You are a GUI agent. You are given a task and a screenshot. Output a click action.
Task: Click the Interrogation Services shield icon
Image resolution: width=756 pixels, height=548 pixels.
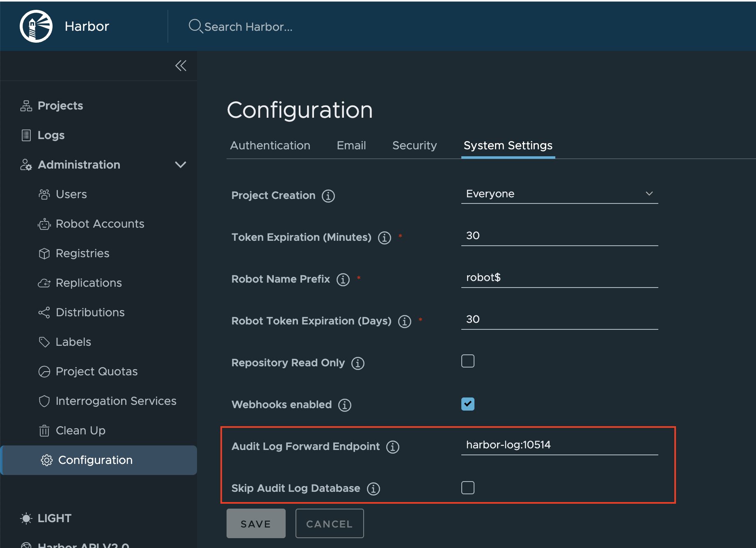coord(44,401)
